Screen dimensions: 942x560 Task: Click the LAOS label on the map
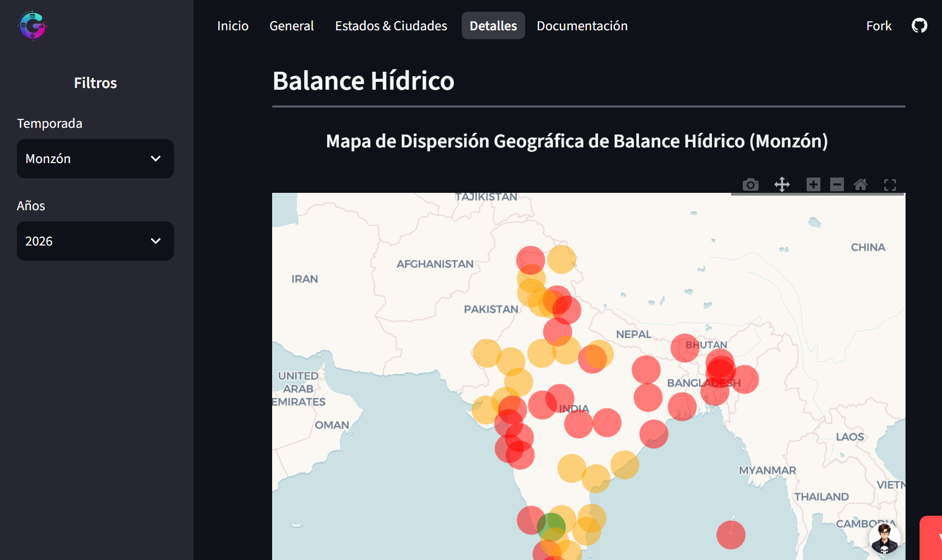850,437
